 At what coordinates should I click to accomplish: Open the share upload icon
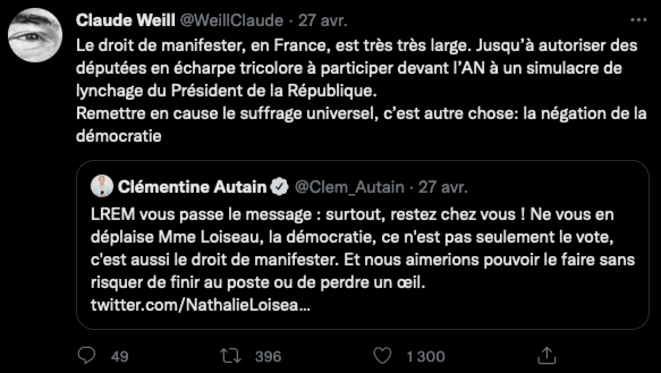pos(547,356)
